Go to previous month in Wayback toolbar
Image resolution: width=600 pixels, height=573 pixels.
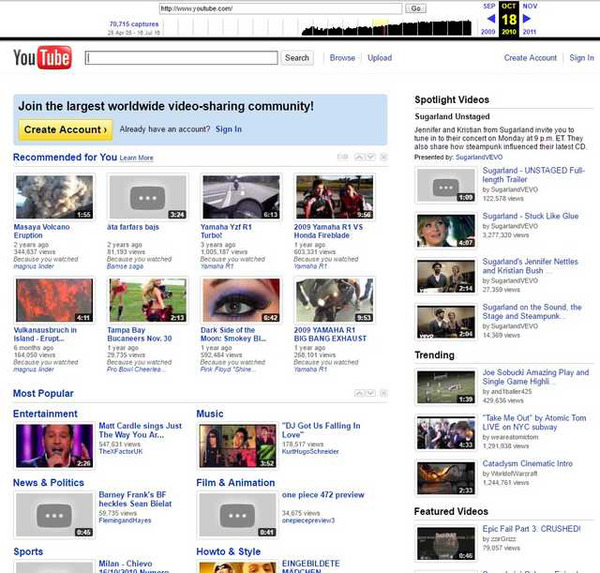491,18
